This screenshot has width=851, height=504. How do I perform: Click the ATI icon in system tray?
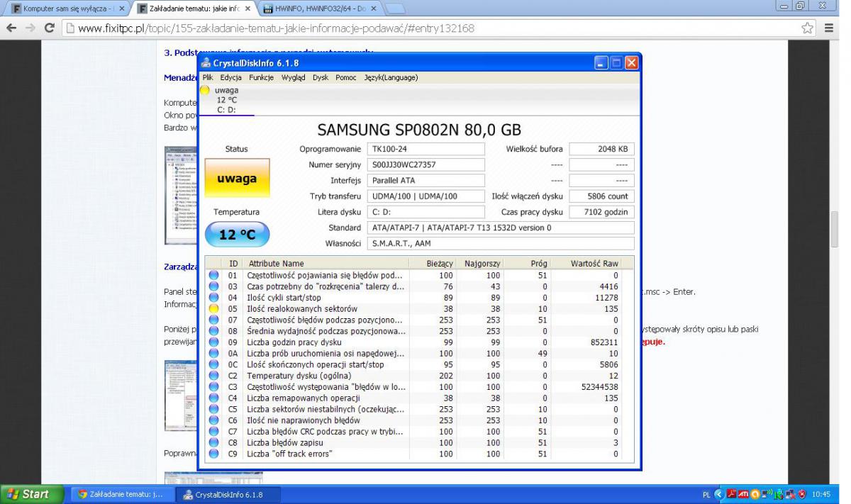(x=743, y=494)
